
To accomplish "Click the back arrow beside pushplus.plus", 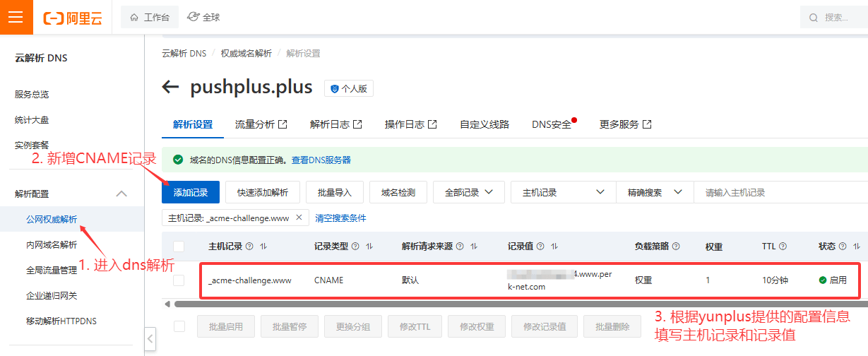I will pyautogui.click(x=170, y=87).
